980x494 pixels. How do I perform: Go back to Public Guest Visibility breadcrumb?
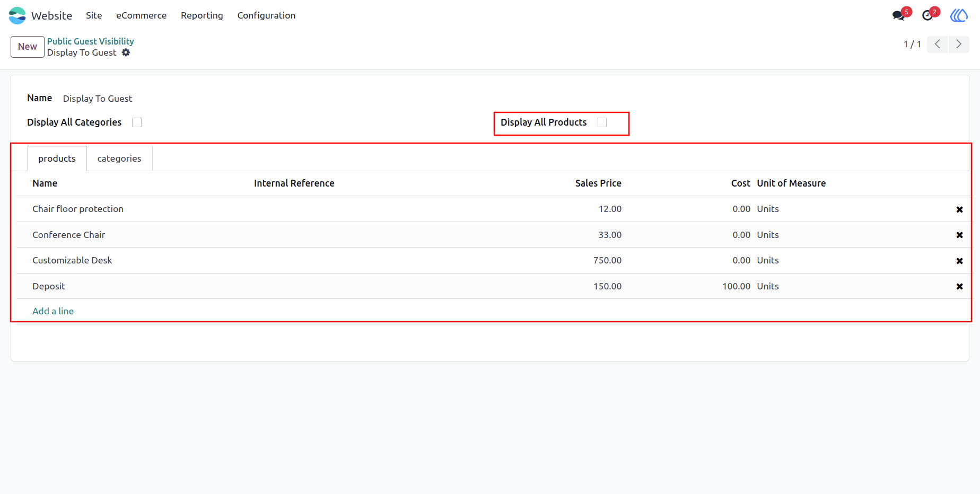point(91,41)
